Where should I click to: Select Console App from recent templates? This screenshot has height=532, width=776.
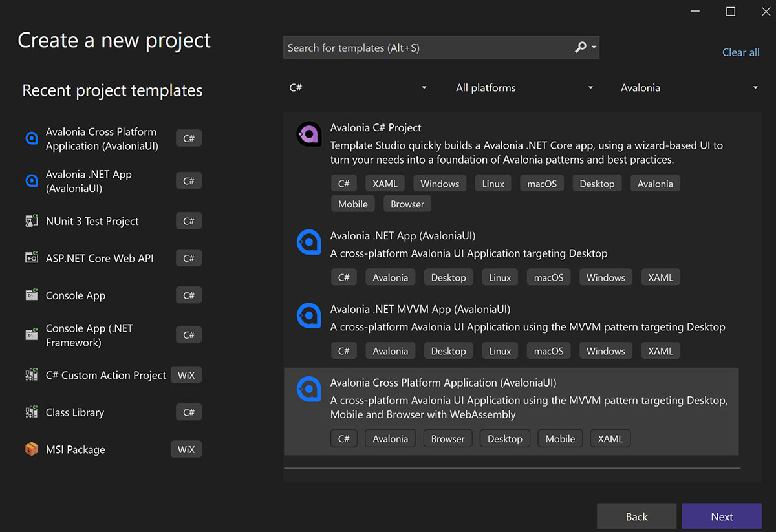pos(76,295)
